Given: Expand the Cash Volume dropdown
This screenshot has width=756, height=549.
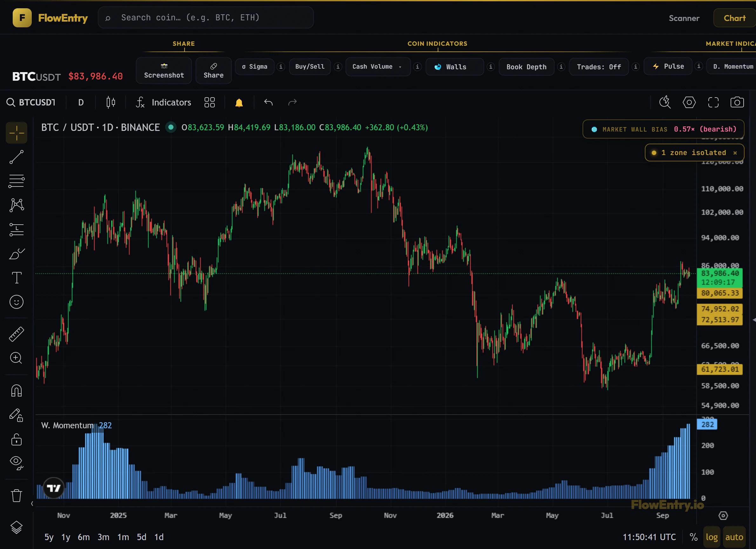Looking at the screenshot, I should tap(378, 67).
